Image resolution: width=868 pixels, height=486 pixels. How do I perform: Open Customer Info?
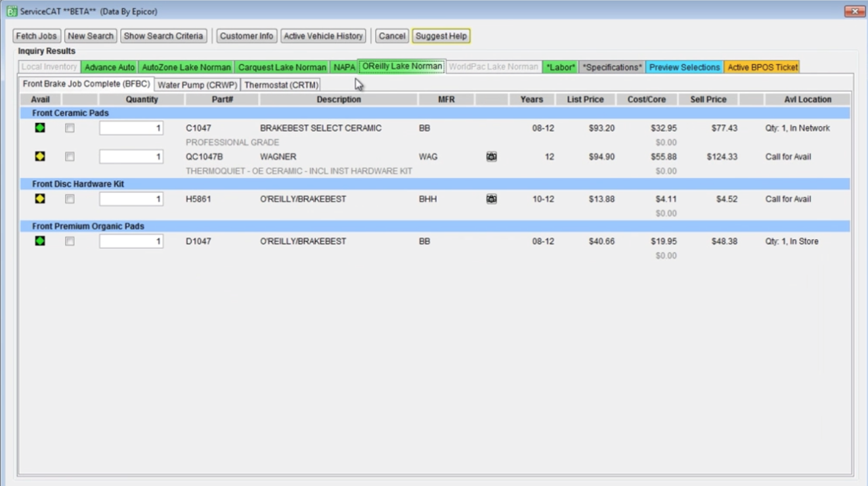247,36
